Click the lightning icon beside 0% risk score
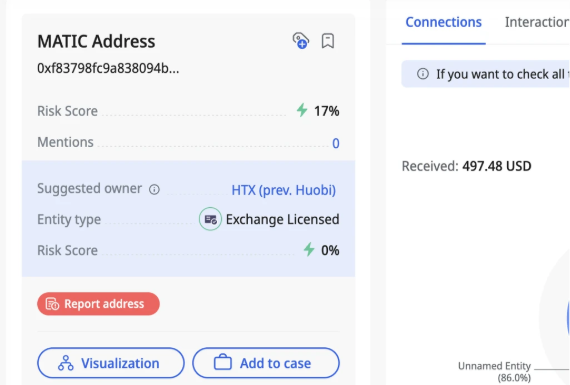Viewport: 570px width, 385px height. (309, 249)
